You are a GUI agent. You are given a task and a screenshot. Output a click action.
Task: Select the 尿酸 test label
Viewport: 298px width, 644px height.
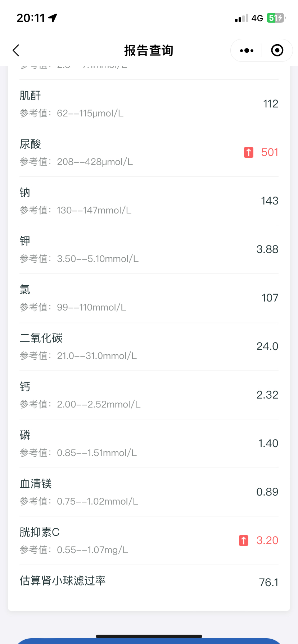pos(30,144)
